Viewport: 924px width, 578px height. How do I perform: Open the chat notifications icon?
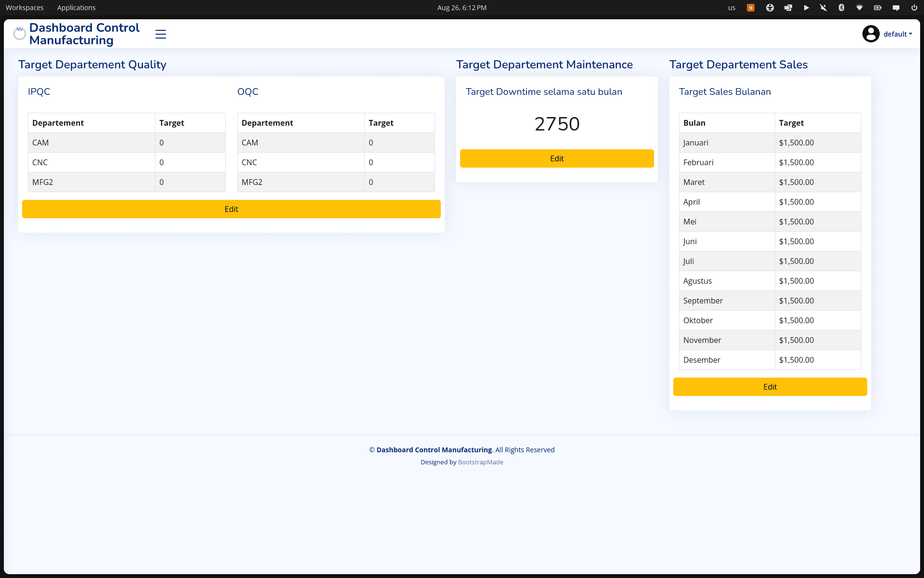point(896,8)
